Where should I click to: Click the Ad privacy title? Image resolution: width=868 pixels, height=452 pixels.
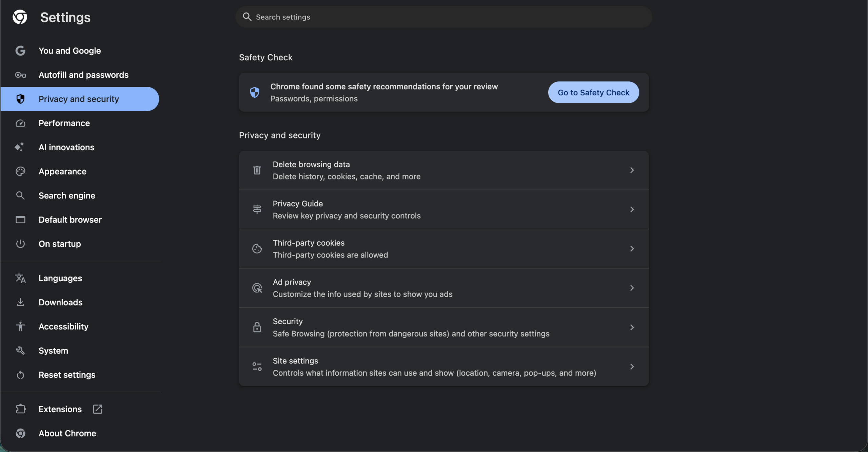coord(292,282)
